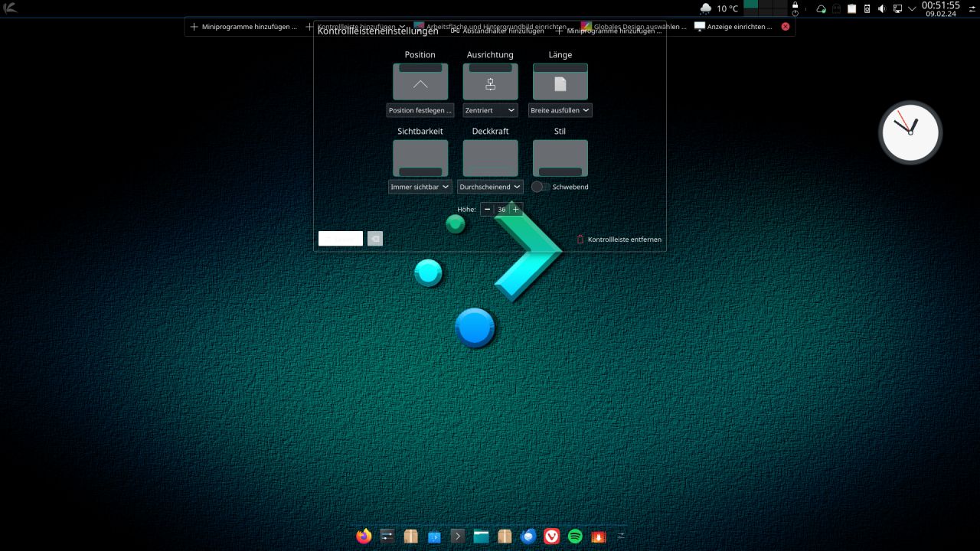Open the Durchscheinend opacity dropdown

tap(490, 187)
